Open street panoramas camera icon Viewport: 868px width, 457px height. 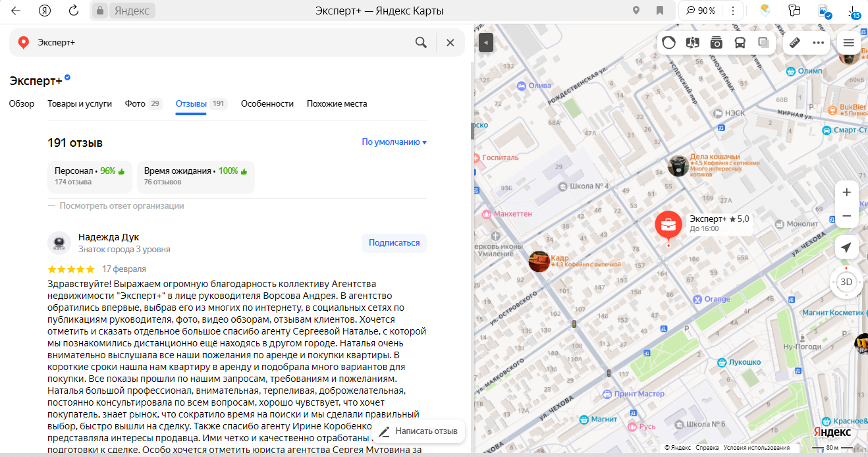pos(716,43)
